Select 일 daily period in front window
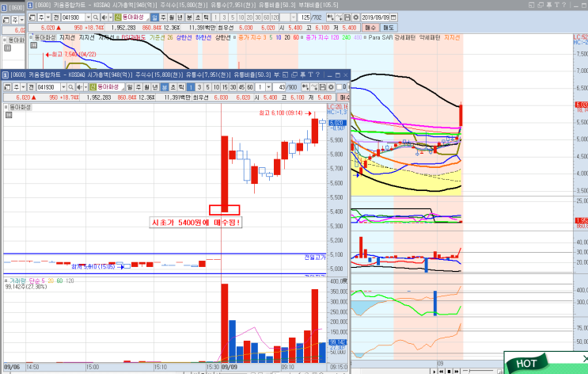 pos(130,87)
